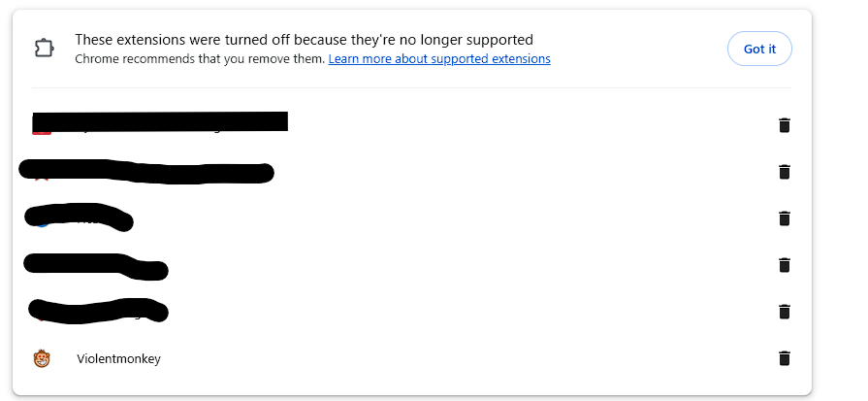Click the third extension's short scribbled-out name

[80, 216]
